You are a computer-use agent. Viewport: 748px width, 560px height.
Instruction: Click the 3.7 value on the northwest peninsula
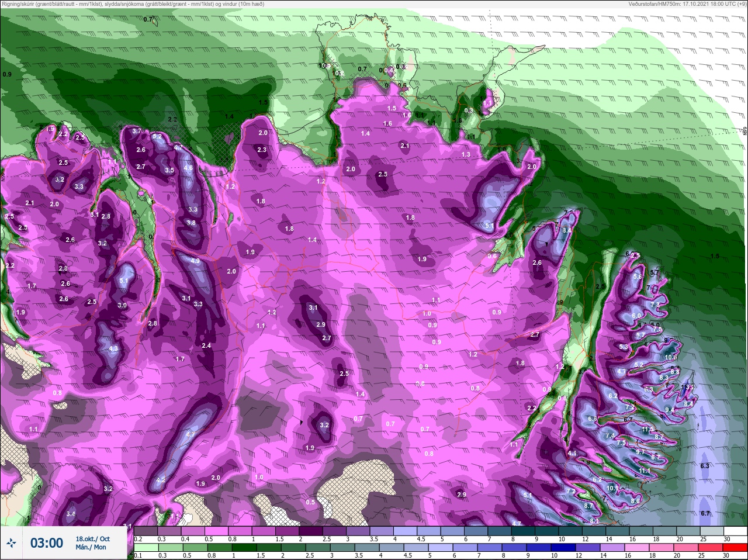point(137,132)
